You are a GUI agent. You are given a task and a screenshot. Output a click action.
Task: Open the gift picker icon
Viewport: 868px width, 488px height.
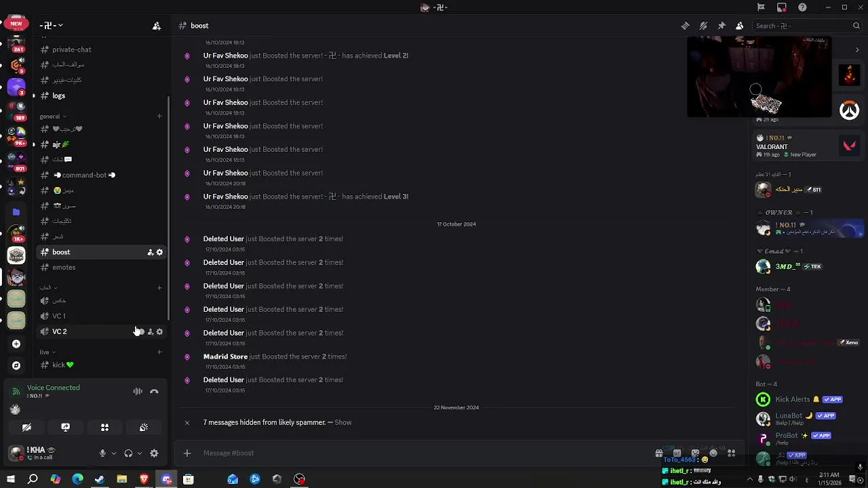click(x=658, y=453)
